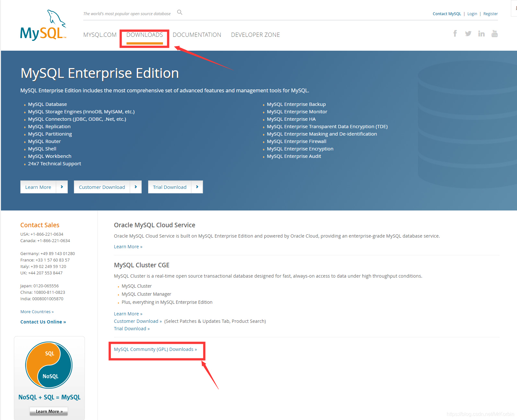Open MySQL Workbench link
This screenshot has width=517, height=420.
50,156
